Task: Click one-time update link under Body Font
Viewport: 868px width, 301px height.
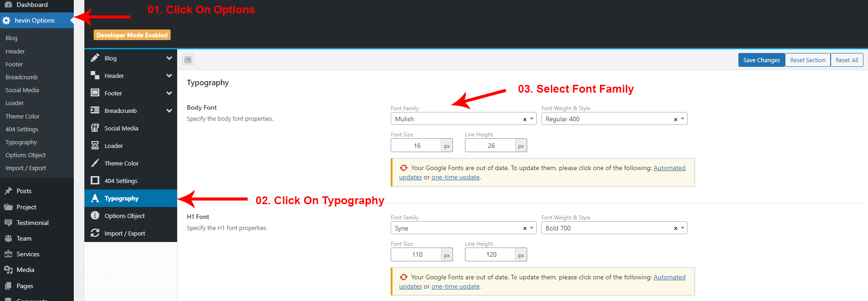Action: pyautogui.click(x=455, y=177)
